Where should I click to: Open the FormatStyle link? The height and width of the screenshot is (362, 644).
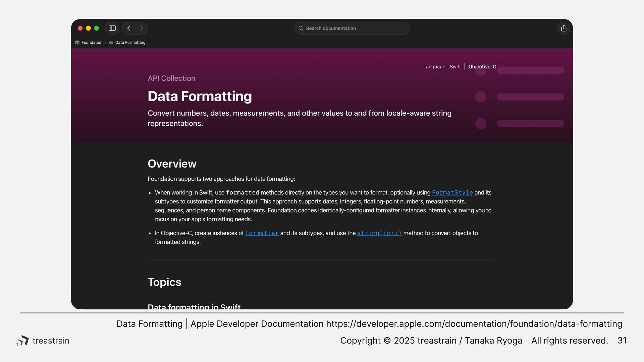point(452,193)
